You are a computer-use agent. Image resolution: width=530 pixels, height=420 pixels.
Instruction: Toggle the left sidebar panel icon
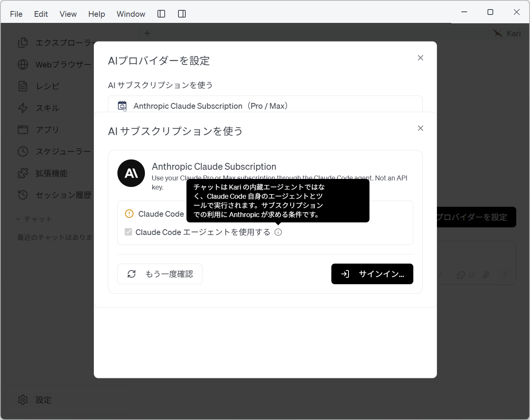(161, 14)
